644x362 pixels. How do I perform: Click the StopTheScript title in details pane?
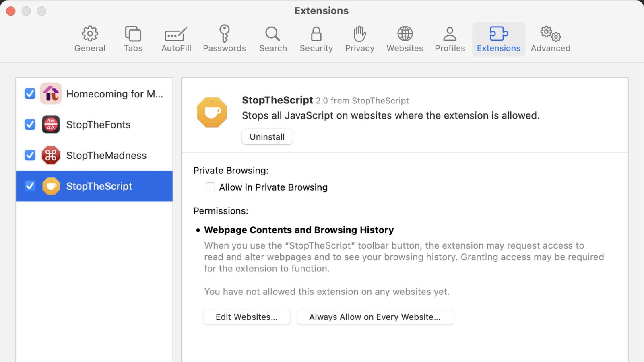pos(277,100)
